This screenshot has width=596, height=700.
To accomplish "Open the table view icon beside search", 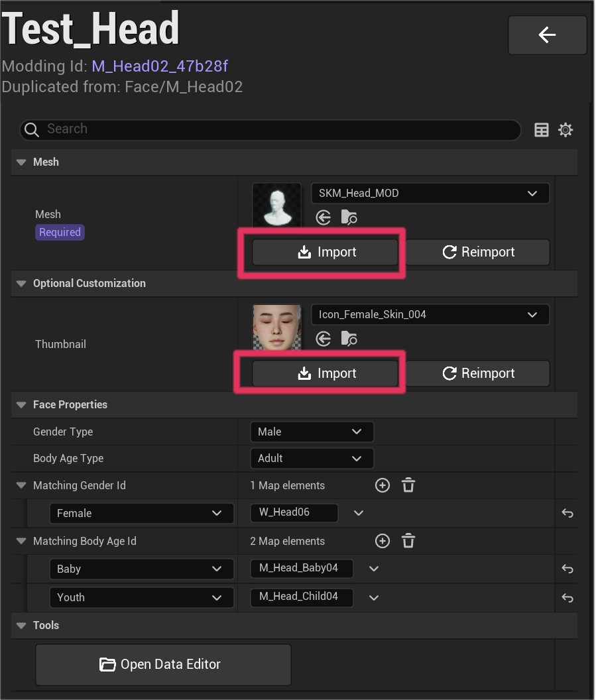I will [x=542, y=130].
